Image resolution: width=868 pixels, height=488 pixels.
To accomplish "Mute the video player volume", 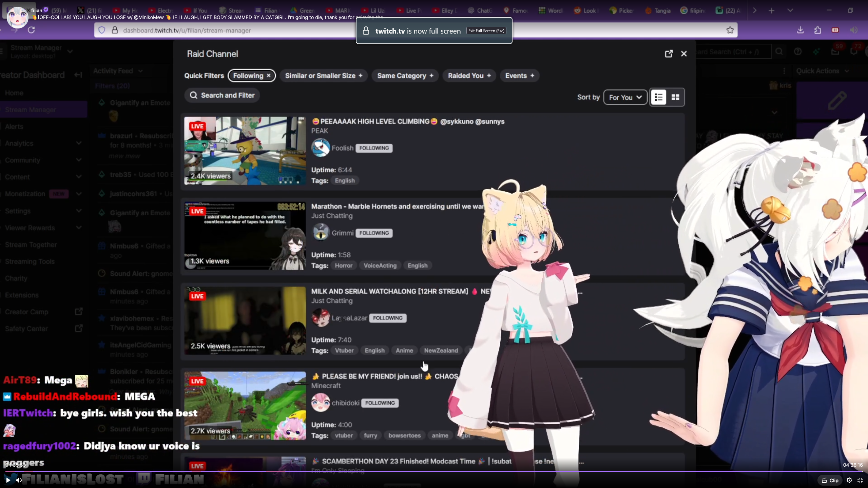I will click(19, 480).
